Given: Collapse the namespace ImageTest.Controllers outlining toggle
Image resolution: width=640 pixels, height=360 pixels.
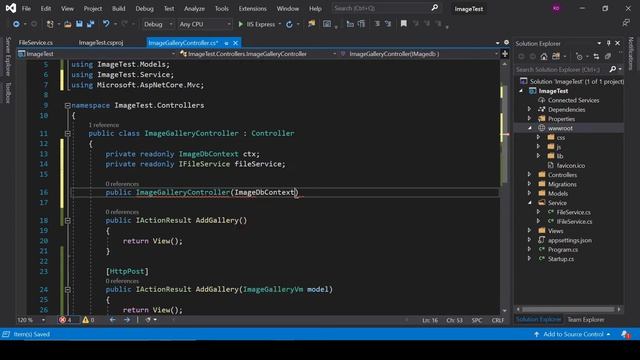Looking at the screenshot, I should (68, 105).
